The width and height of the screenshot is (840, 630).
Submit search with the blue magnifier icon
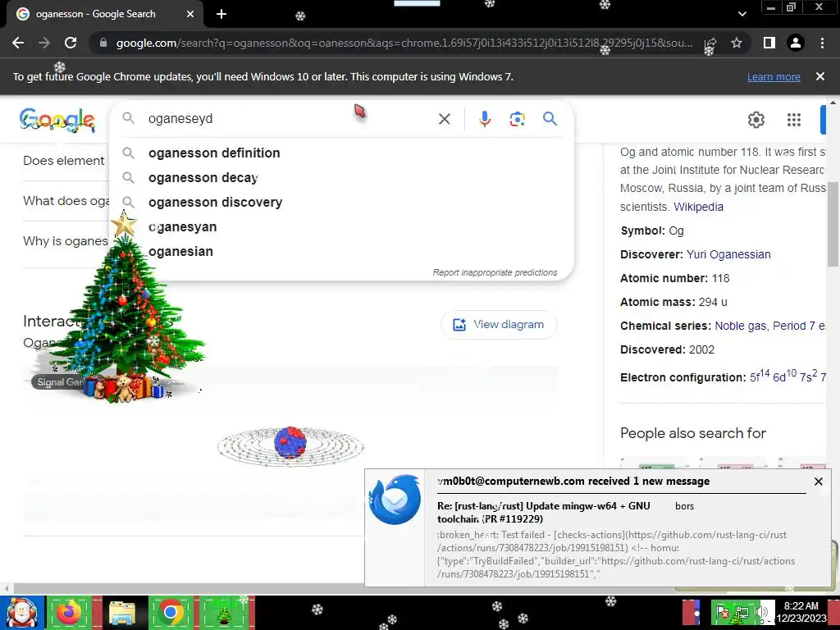coord(550,118)
